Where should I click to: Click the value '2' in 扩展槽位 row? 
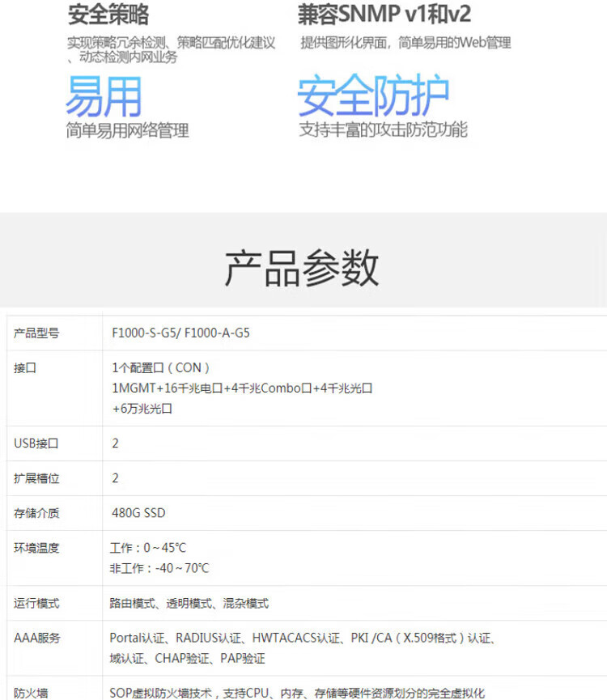click(115, 478)
